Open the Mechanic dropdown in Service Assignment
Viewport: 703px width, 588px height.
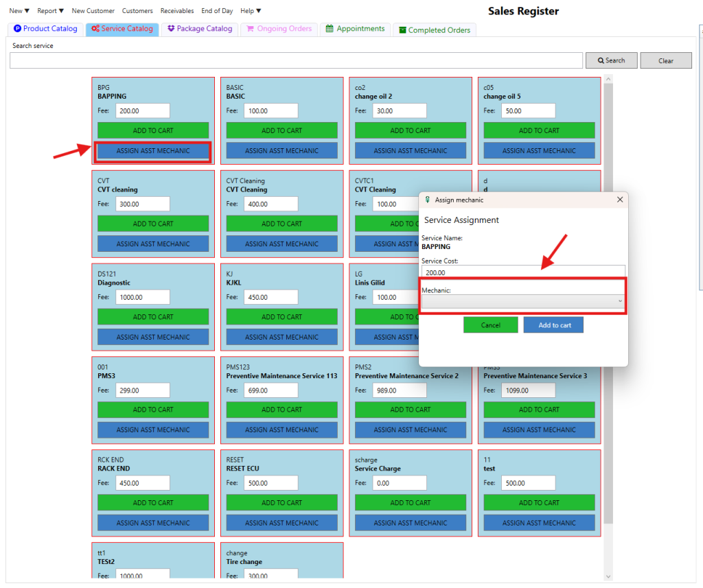click(x=522, y=301)
